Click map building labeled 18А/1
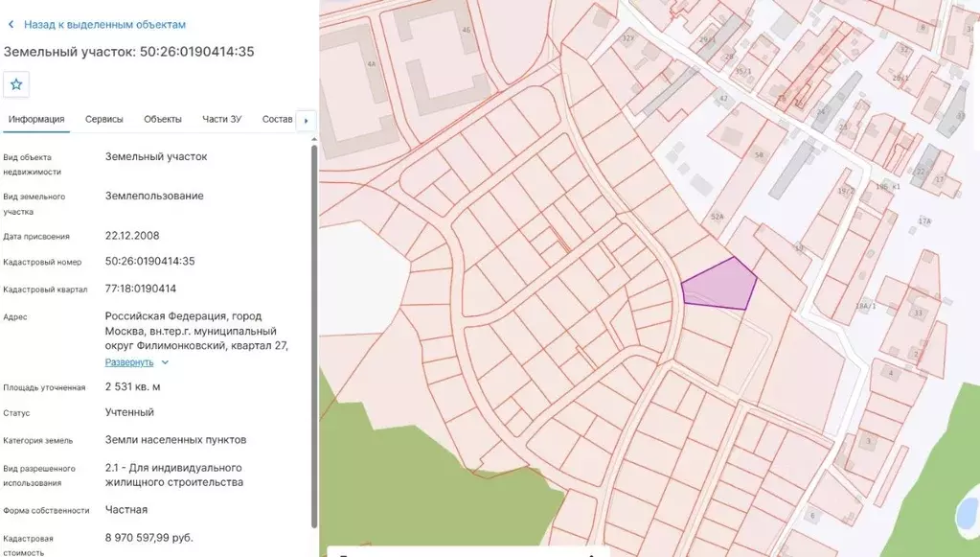Image resolution: width=980 pixels, height=557 pixels. pyautogui.click(x=866, y=307)
